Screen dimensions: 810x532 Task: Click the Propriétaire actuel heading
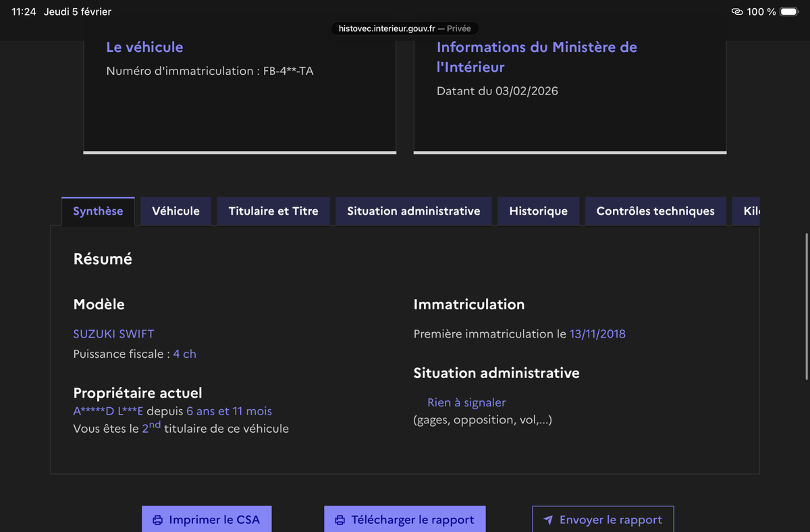pos(138,393)
